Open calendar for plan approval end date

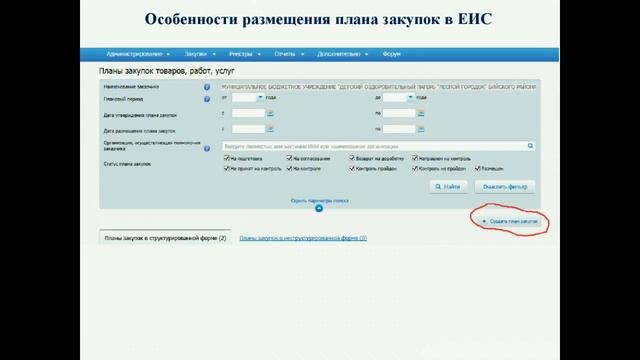pos(421,113)
